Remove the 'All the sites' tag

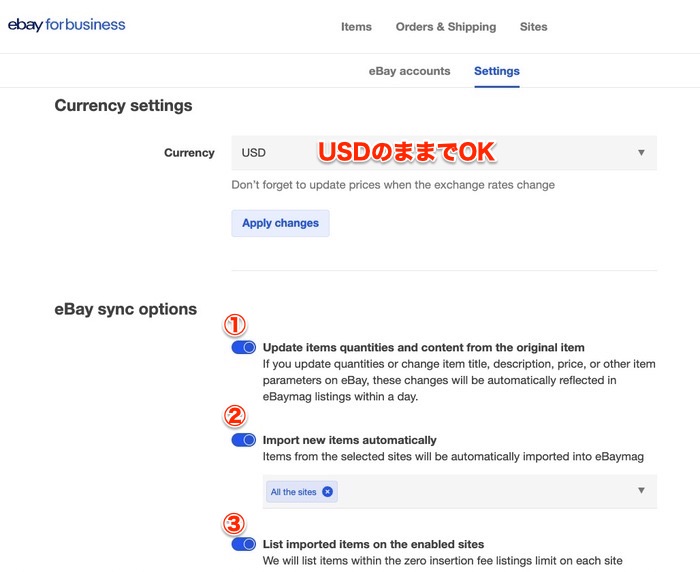click(x=328, y=492)
